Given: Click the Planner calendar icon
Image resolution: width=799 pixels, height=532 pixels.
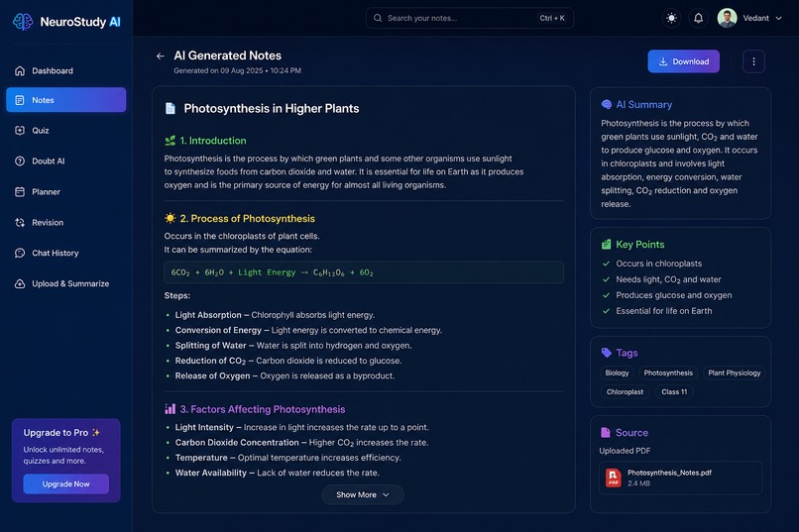Looking at the screenshot, I should (20, 192).
